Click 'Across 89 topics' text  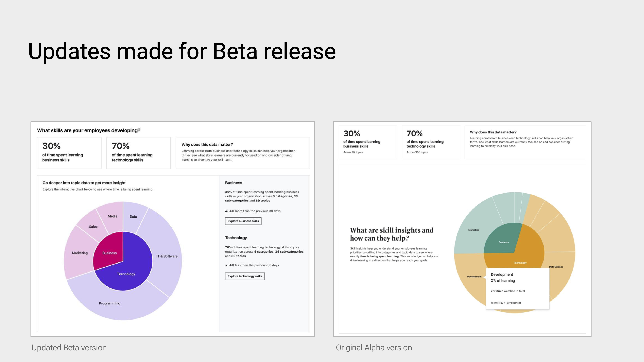(353, 152)
